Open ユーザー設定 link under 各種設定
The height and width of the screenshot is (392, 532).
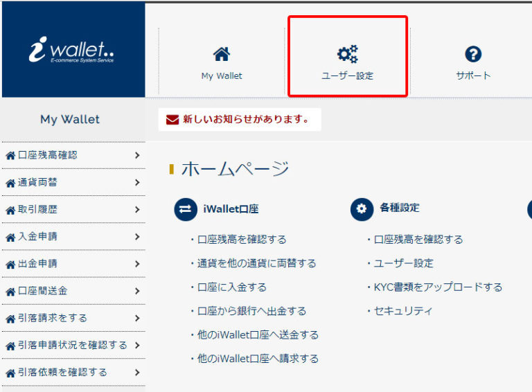[404, 263]
